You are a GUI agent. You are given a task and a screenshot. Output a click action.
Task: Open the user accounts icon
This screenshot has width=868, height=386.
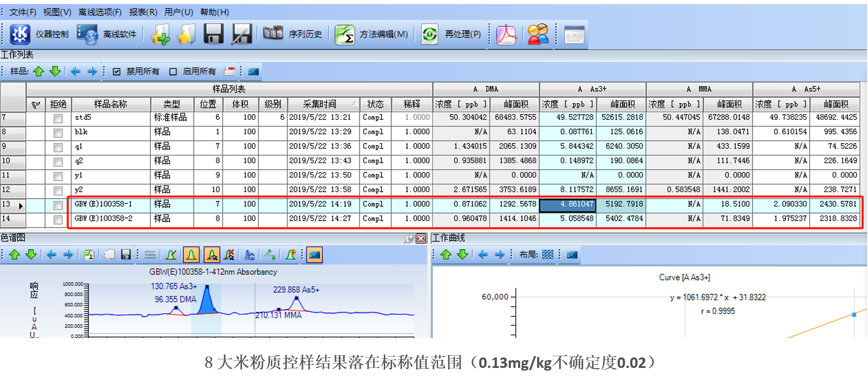(538, 34)
